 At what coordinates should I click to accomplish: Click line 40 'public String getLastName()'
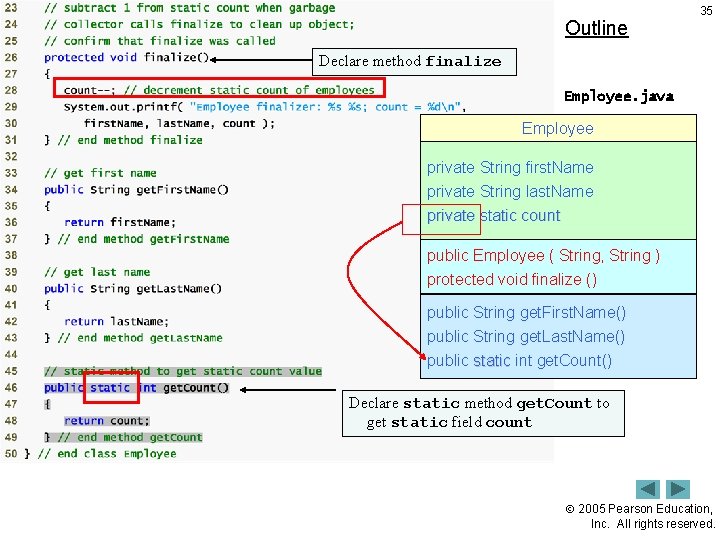(133, 289)
